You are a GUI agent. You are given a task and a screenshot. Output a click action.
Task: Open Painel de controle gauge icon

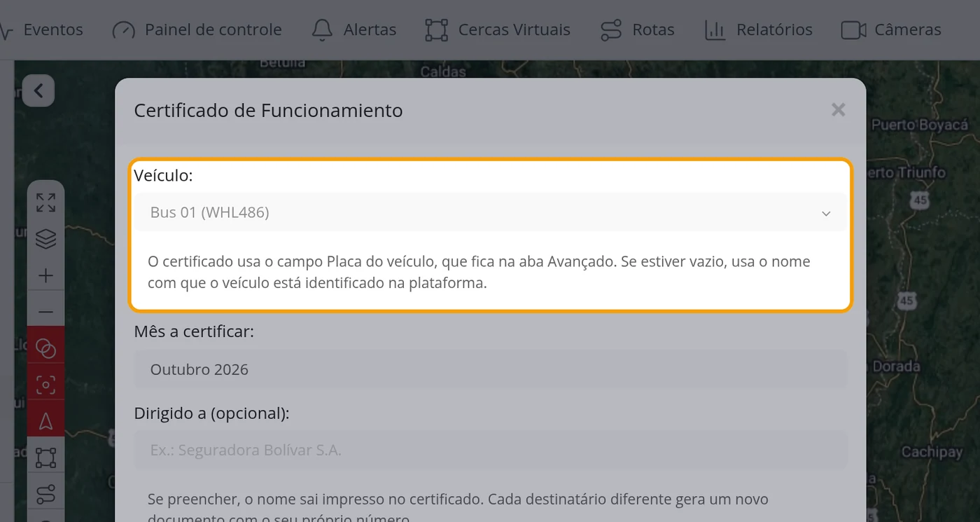coord(124,30)
